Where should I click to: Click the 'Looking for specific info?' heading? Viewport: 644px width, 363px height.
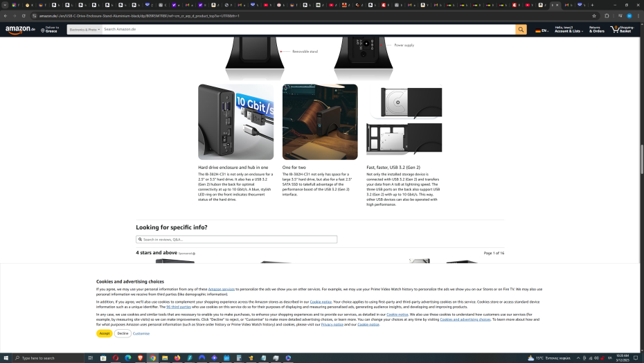(172, 227)
